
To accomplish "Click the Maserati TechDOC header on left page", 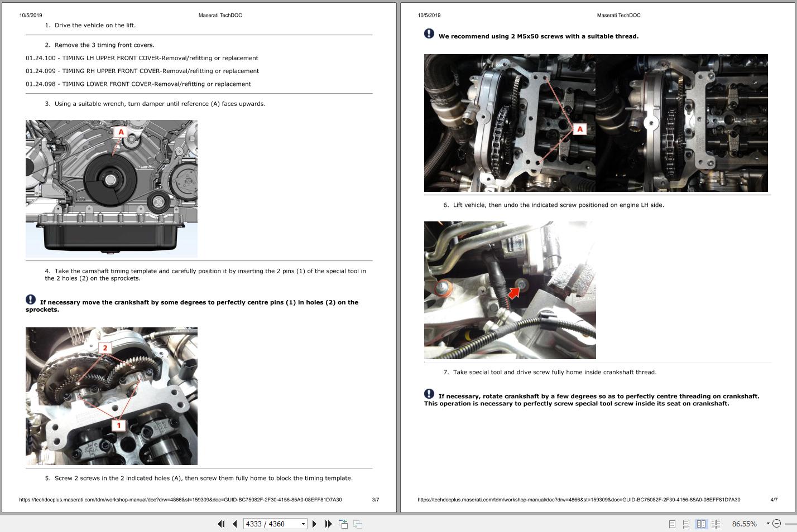I will (220, 15).
